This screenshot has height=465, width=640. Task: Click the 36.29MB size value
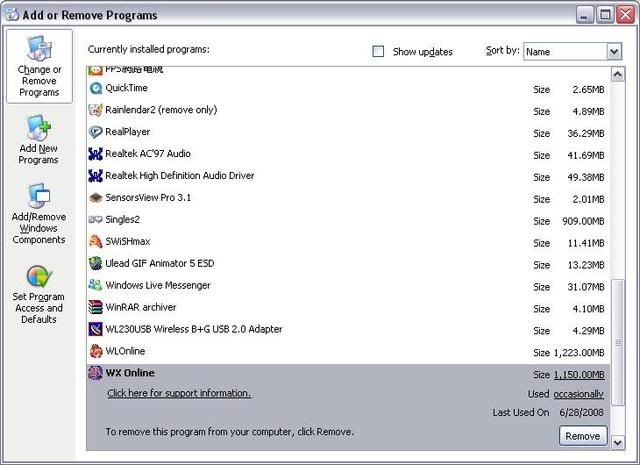[586, 133]
